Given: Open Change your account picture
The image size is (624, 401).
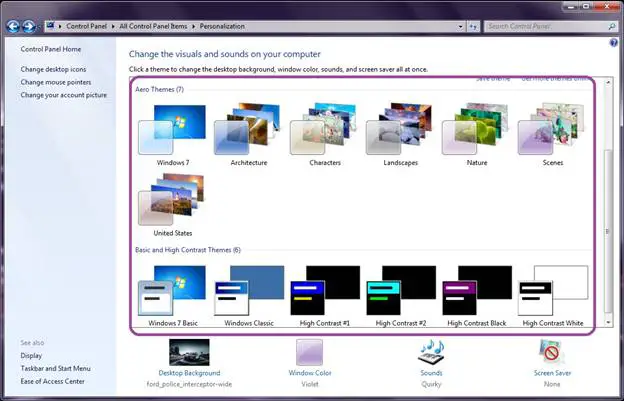Looking at the screenshot, I should (x=64, y=95).
